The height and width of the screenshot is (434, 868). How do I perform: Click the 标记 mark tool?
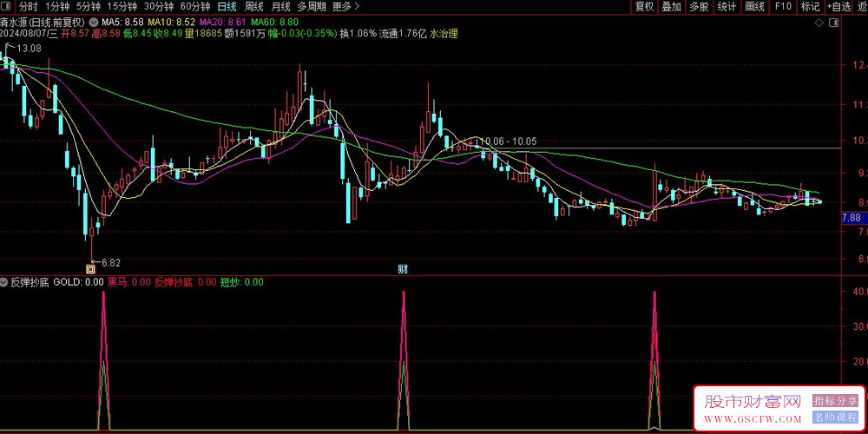pos(810,7)
